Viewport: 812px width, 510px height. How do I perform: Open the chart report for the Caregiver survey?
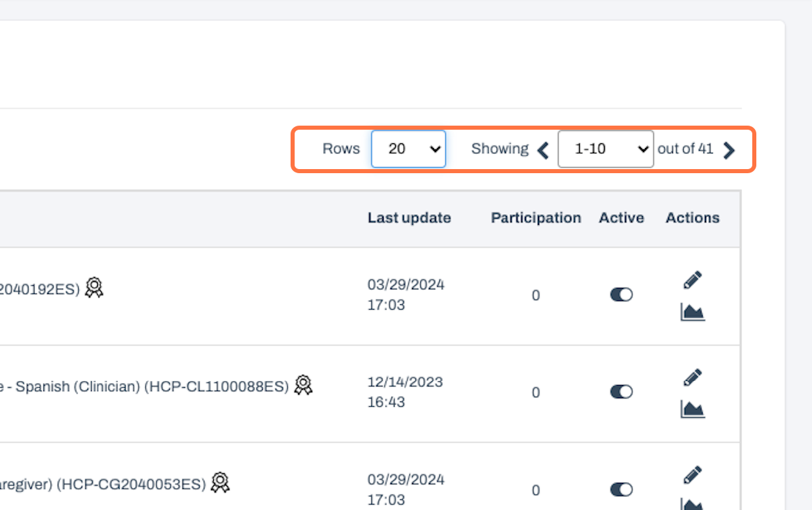coord(693,505)
